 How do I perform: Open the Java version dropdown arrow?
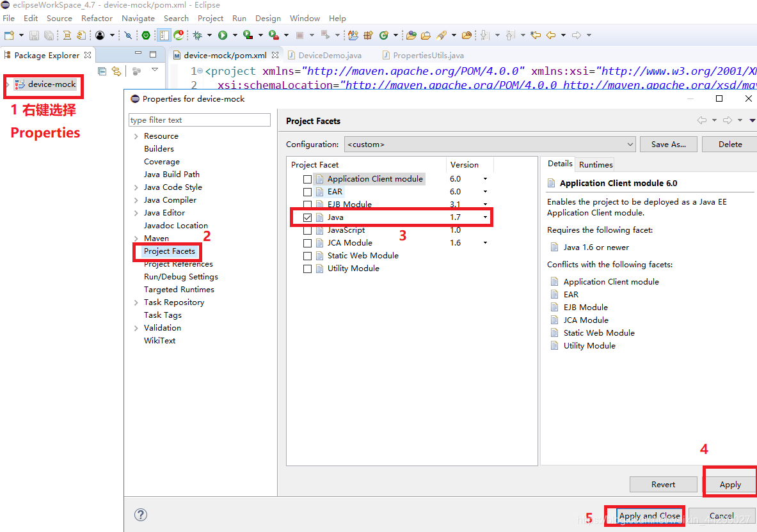(x=485, y=217)
